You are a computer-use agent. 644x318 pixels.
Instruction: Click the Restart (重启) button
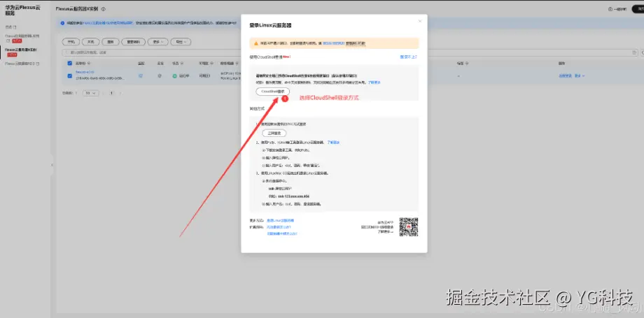tap(111, 42)
